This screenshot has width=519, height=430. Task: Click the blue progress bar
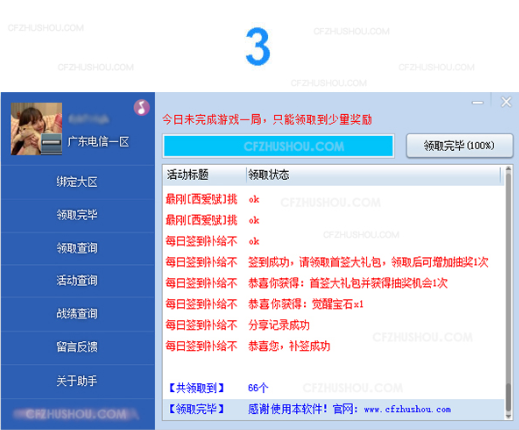pyautogui.click(x=279, y=146)
